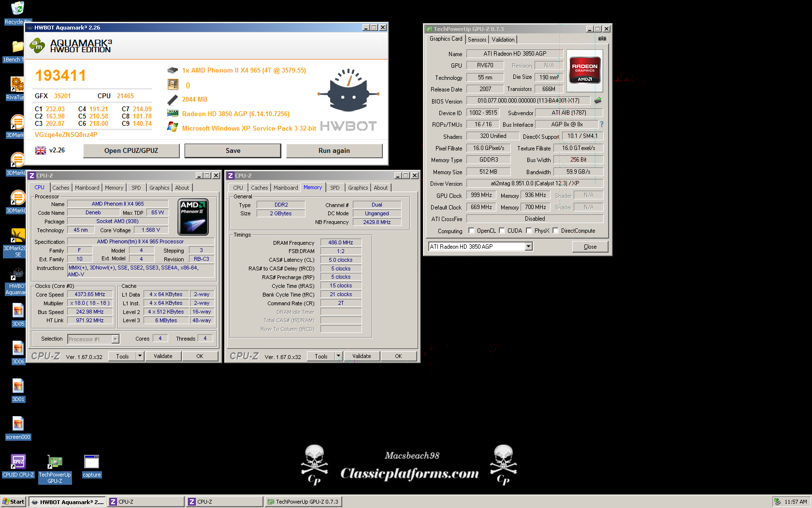Click the GPU-Z Name field value
Image resolution: width=812 pixels, height=508 pixels.
coord(515,54)
